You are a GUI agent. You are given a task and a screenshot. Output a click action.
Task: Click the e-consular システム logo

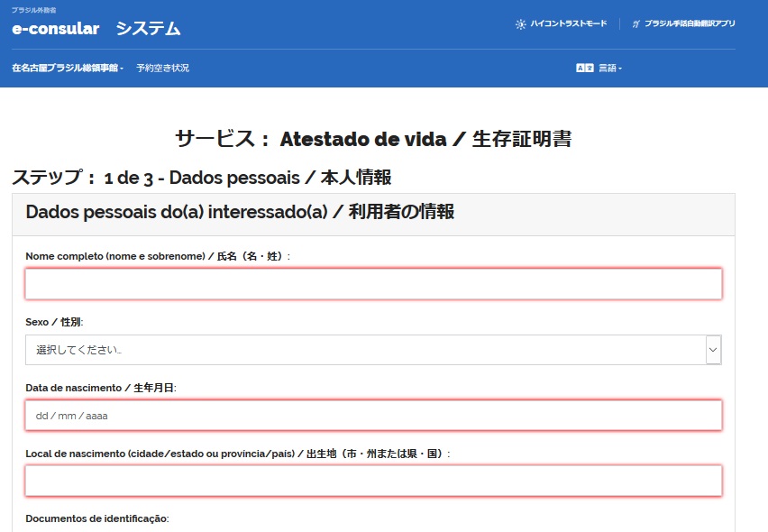[x=96, y=28]
